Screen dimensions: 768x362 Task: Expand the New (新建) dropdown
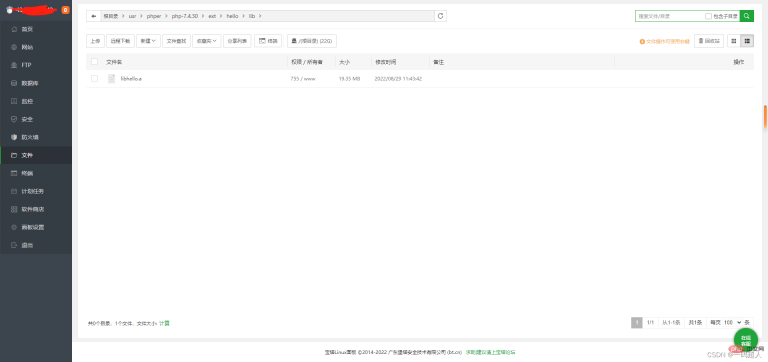148,41
